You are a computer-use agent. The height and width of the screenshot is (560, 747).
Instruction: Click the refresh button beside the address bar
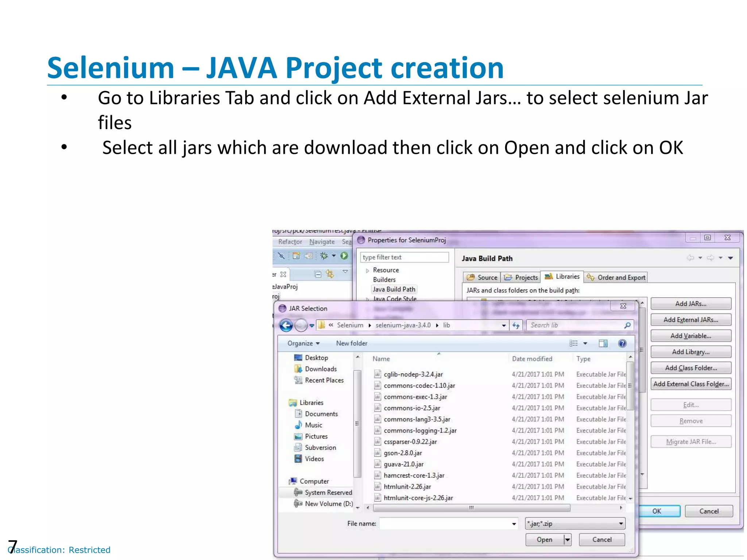click(516, 325)
